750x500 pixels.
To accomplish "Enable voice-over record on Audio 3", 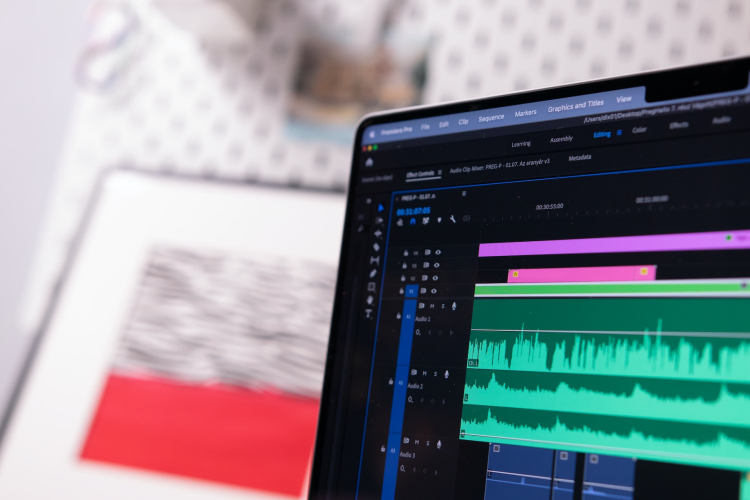I will click(x=439, y=444).
